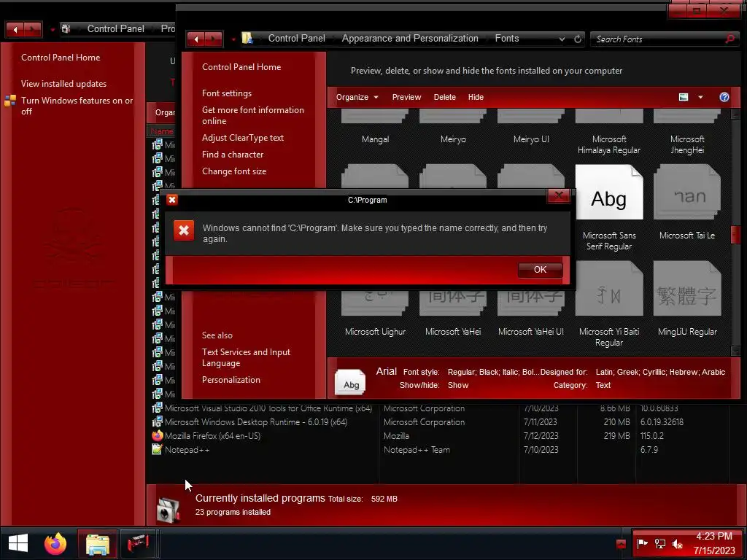Click the change view icon in Fonts
This screenshot has height=560, width=747.
(683, 97)
